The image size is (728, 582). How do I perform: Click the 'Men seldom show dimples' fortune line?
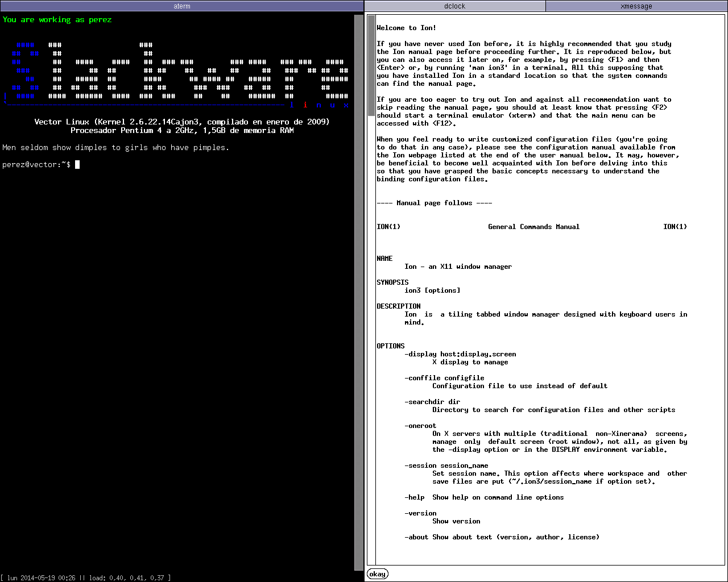click(116, 148)
